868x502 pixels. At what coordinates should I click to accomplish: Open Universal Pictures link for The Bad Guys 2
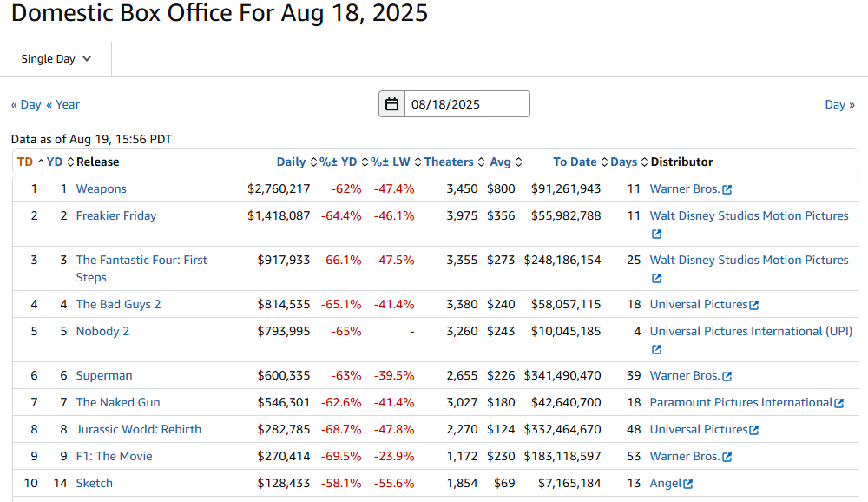point(699,304)
